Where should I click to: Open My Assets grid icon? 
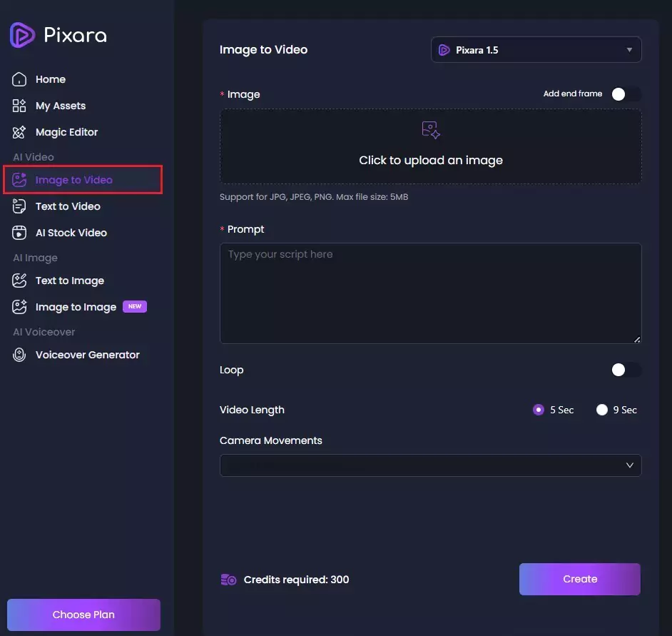(x=19, y=106)
